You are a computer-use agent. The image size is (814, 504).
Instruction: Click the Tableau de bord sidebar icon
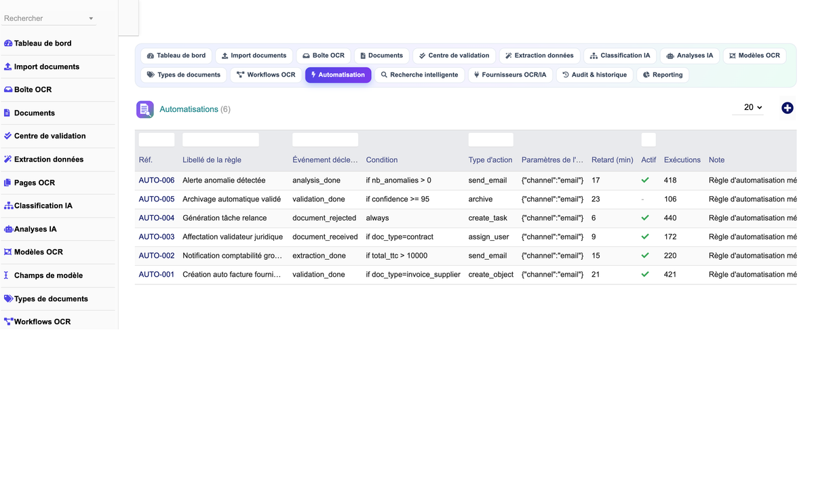8,43
